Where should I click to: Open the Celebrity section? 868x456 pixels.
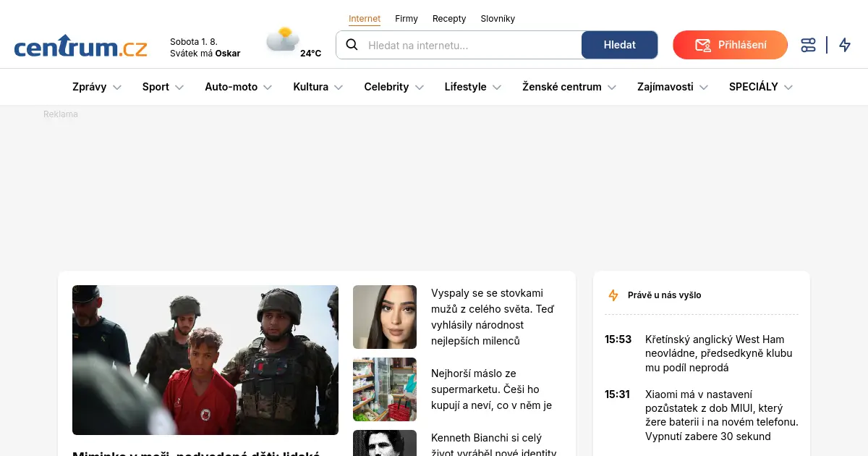386,87
